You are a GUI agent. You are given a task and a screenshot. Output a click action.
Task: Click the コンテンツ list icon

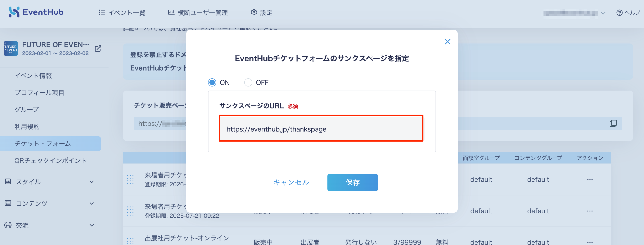(x=8, y=203)
